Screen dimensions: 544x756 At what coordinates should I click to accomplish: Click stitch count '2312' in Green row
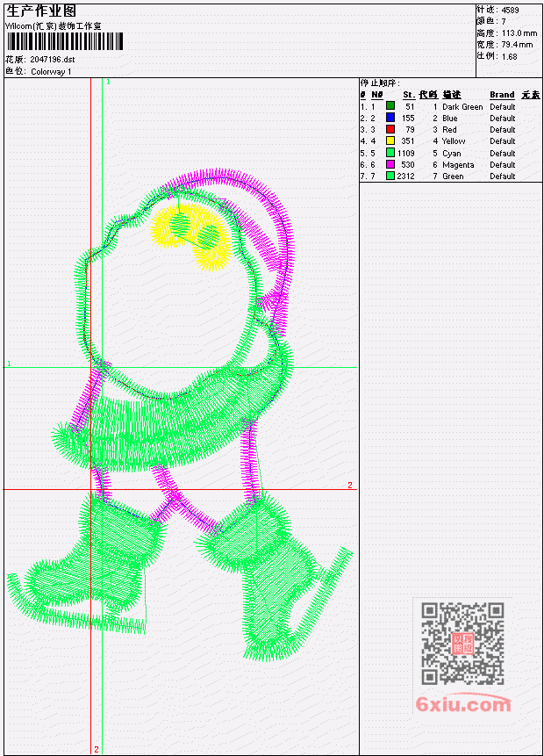[x=405, y=176]
